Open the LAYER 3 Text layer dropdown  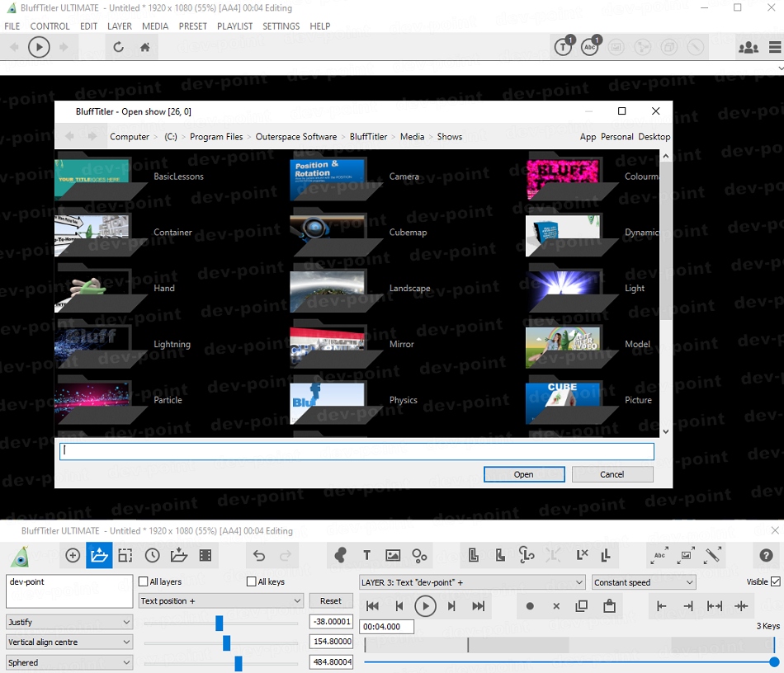472,582
